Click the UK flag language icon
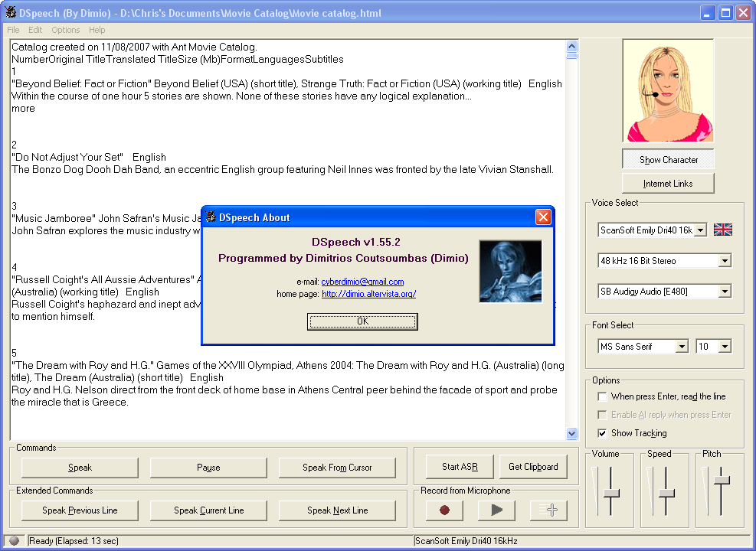 click(723, 230)
